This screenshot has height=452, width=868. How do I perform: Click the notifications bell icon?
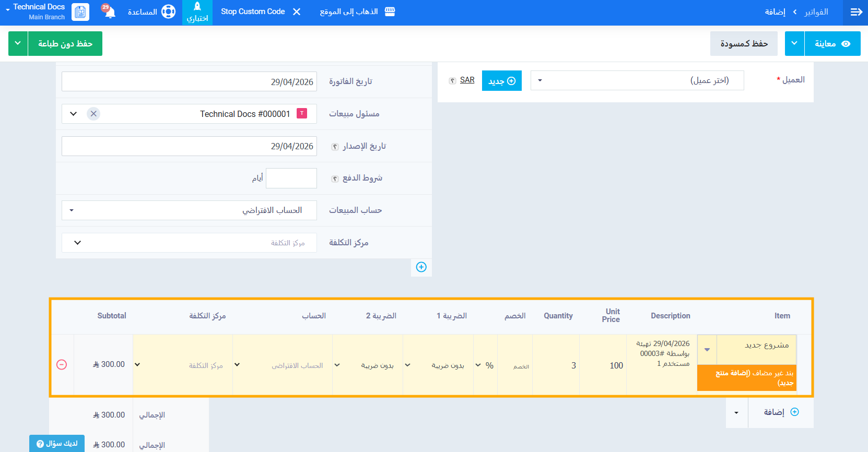click(110, 12)
